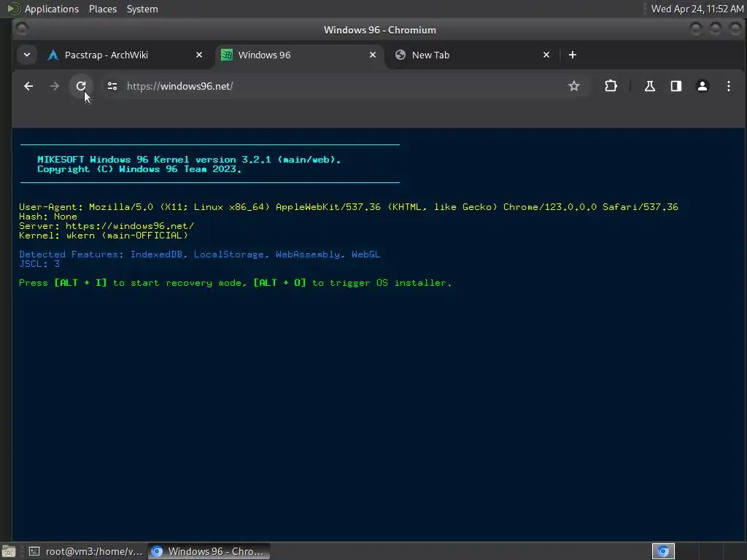Reload the Windows 96 page
This screenshot has height=560, width=747.
81,86
